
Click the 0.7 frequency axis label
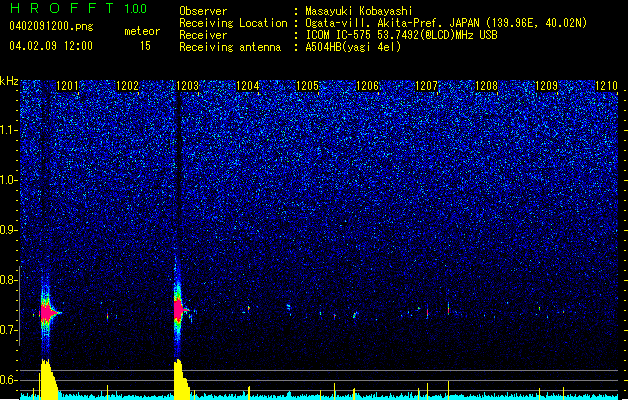(x=9, y=330)
